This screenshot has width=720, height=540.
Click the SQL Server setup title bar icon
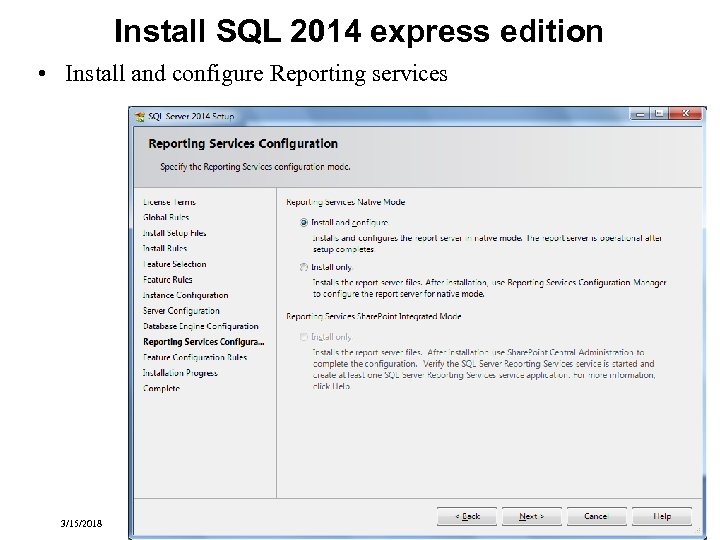click(139, 117)
